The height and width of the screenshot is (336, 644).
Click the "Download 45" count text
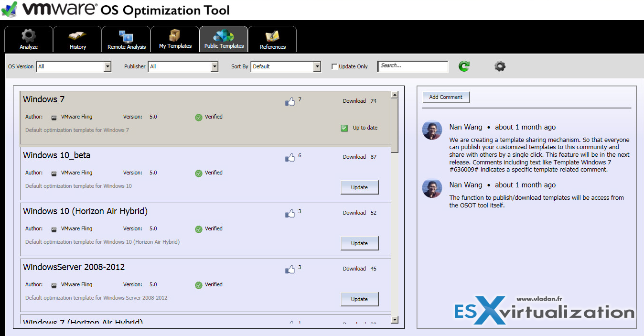click(x=360, y=269)
